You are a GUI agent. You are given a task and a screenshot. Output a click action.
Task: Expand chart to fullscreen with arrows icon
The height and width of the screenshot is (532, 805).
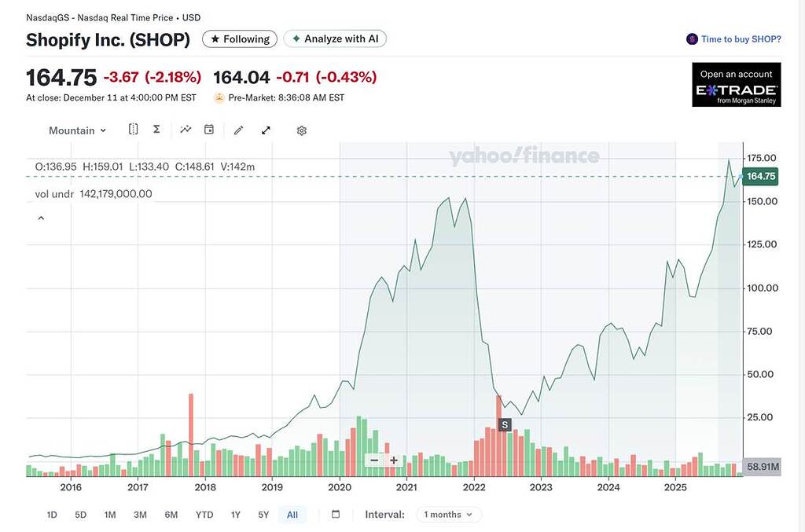pos(266,130)
